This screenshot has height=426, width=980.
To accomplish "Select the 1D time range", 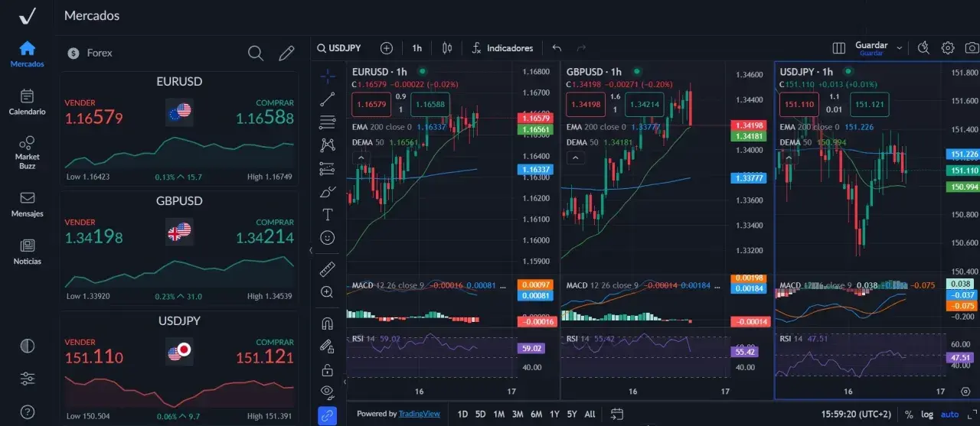I will (x=462, y=414).
